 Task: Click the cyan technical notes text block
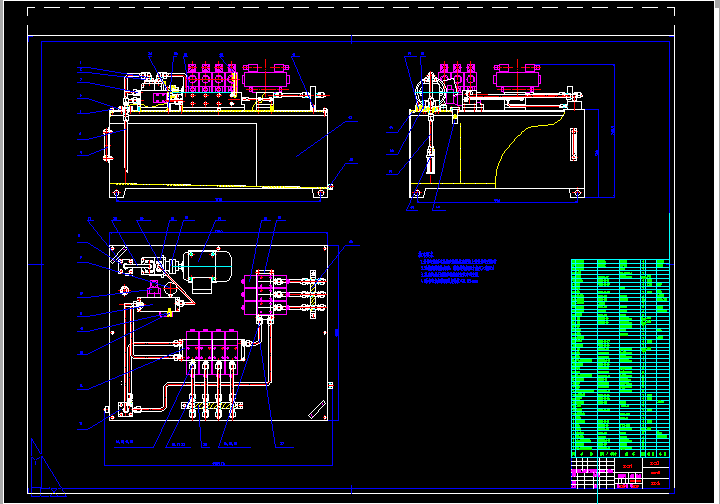click(x=457, y=270)
